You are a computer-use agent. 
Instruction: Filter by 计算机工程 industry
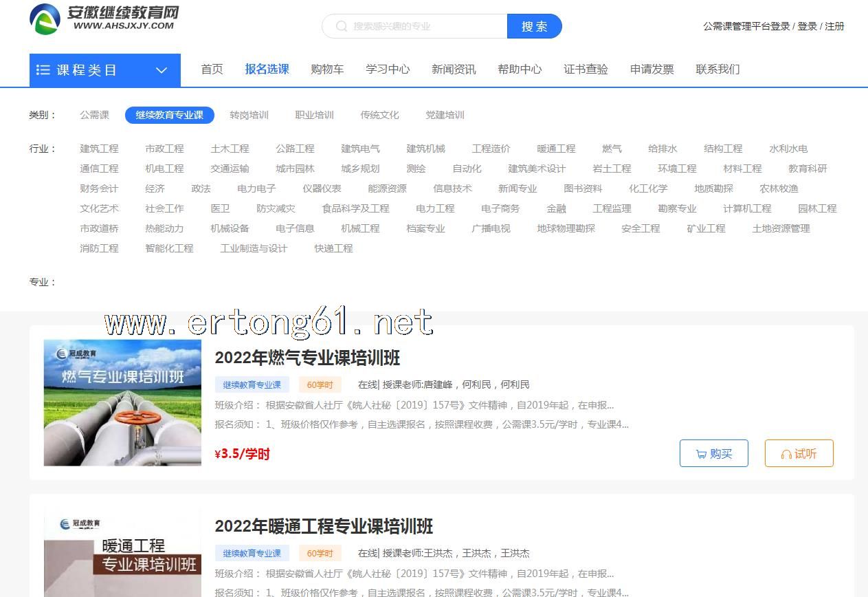[x=747, y=208]
